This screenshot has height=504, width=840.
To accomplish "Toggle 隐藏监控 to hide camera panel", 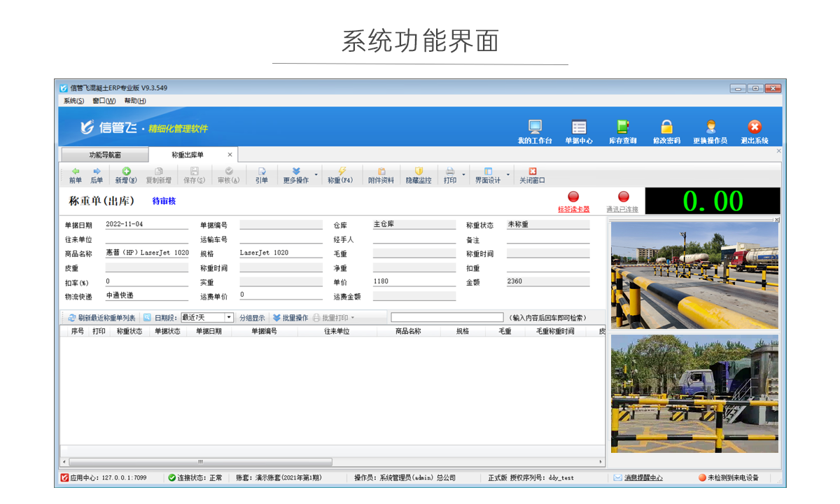I will (x=419, y=171).
